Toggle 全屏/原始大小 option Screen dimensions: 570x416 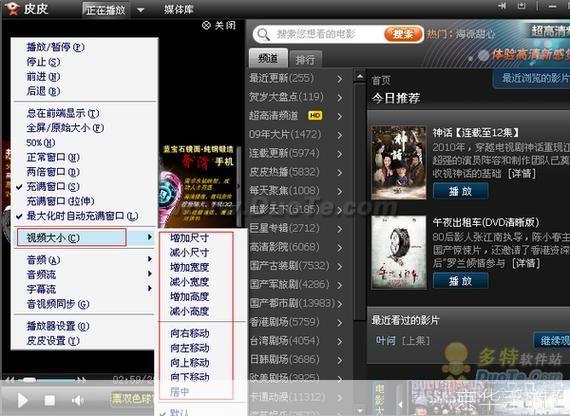65,128
